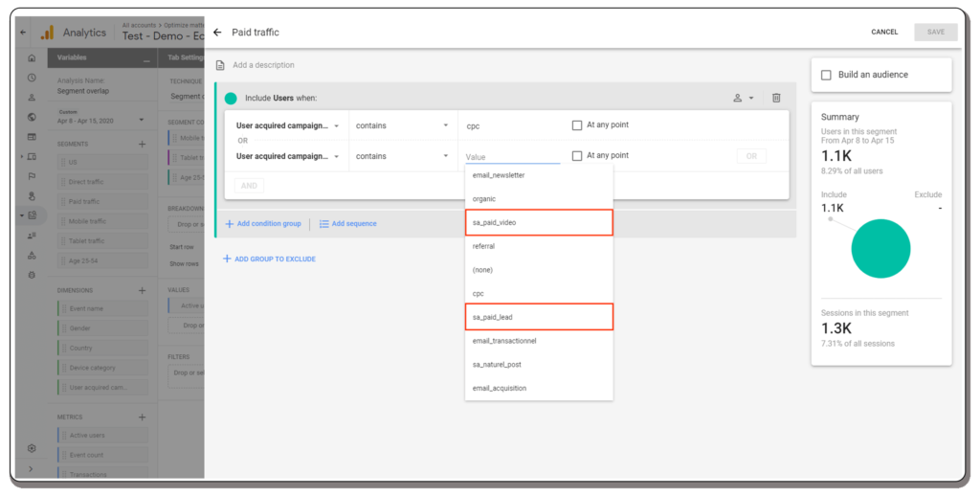Expand the left navigation chevron at bottom
The height and width of the screenshot is (496, 980).
pos(32,469)
